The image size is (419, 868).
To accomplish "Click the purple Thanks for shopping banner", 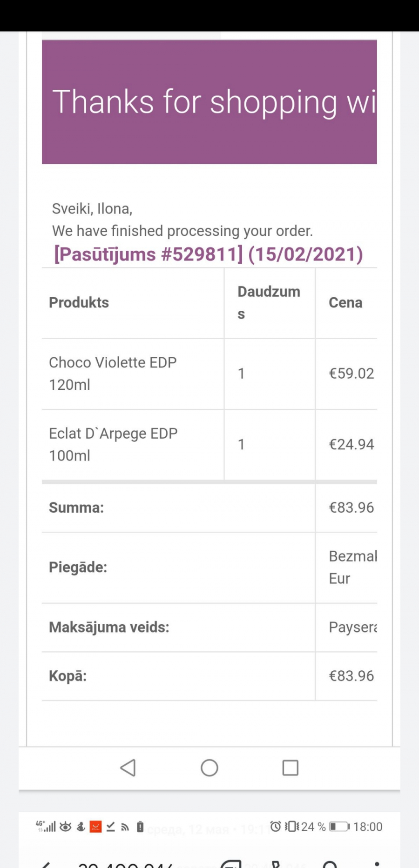I will coord(209,102).
